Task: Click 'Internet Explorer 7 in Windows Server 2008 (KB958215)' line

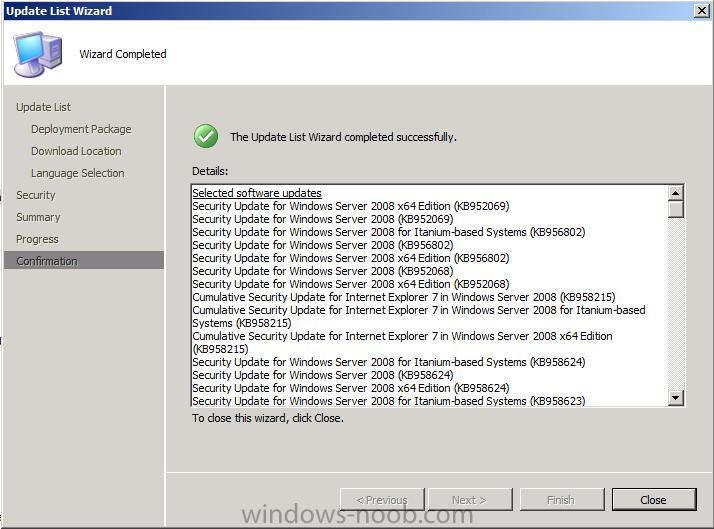Action: (x=403, y=297)
